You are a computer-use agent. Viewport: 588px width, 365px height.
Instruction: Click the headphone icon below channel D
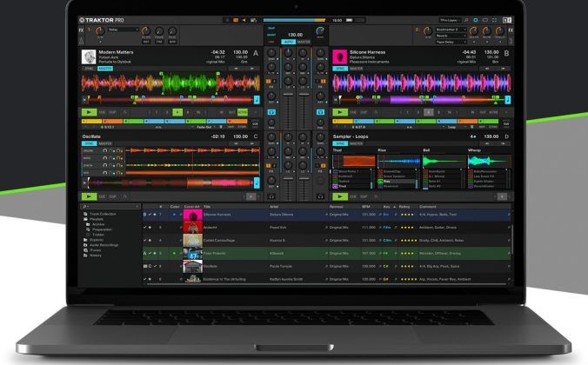pyautogui.click(x=320, y=196)
